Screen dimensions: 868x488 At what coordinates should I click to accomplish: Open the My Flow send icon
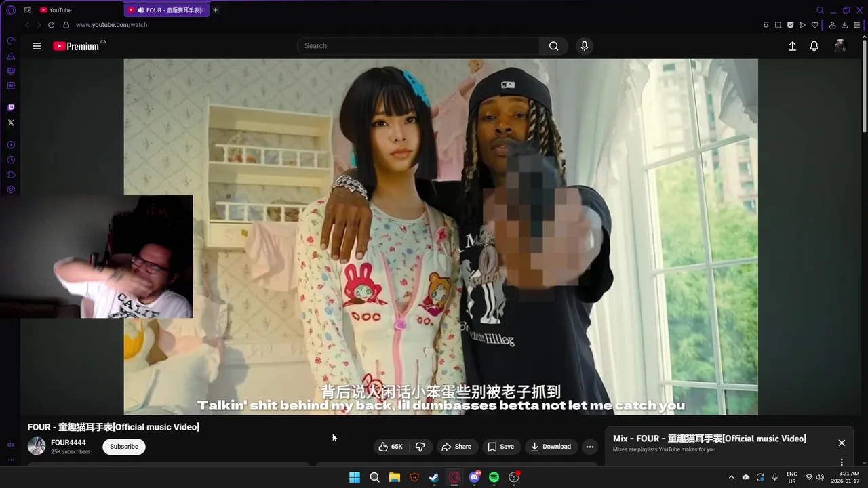[x=802, y=25]
